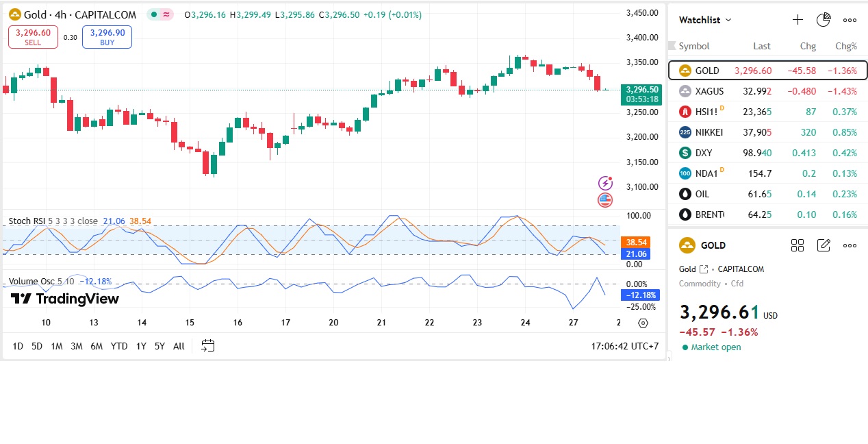Image resolution: width=868 pixels, height=444 pixels.
Task: Click the Go to date calendar icon
Action: (208, 346)
